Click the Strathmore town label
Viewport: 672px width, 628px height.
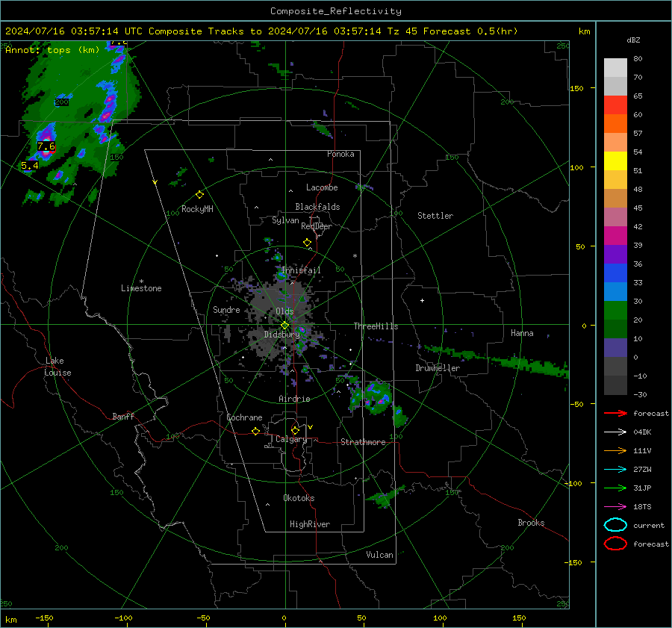coord(363,442)
